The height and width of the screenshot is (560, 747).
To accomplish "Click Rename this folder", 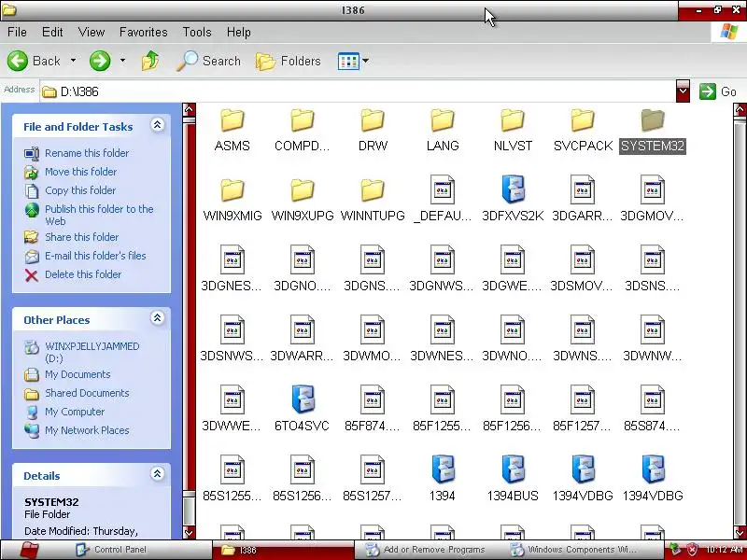I will tap(87, 153).
